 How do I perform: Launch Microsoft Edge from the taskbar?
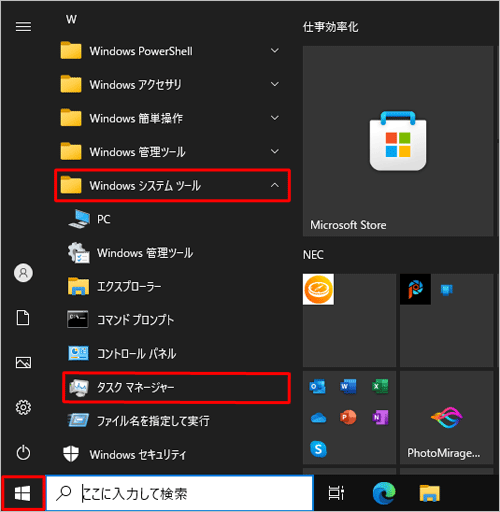[384, 493]
